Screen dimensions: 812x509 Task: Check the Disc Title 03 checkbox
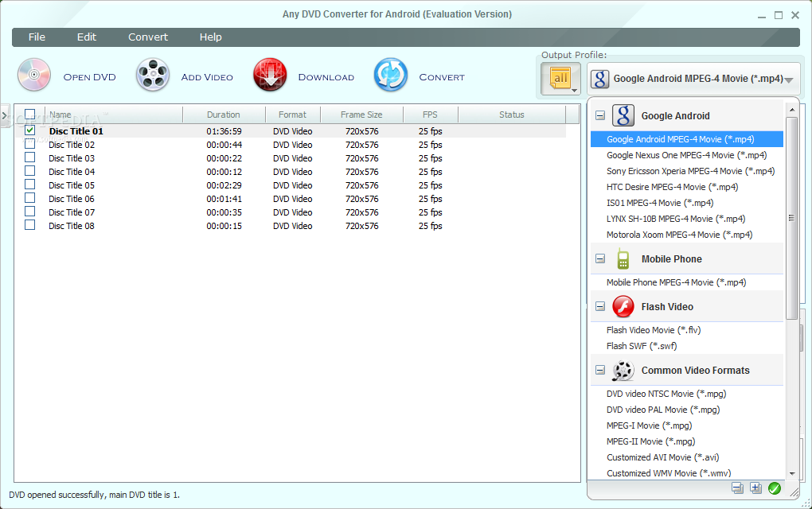tap(30, 157)
